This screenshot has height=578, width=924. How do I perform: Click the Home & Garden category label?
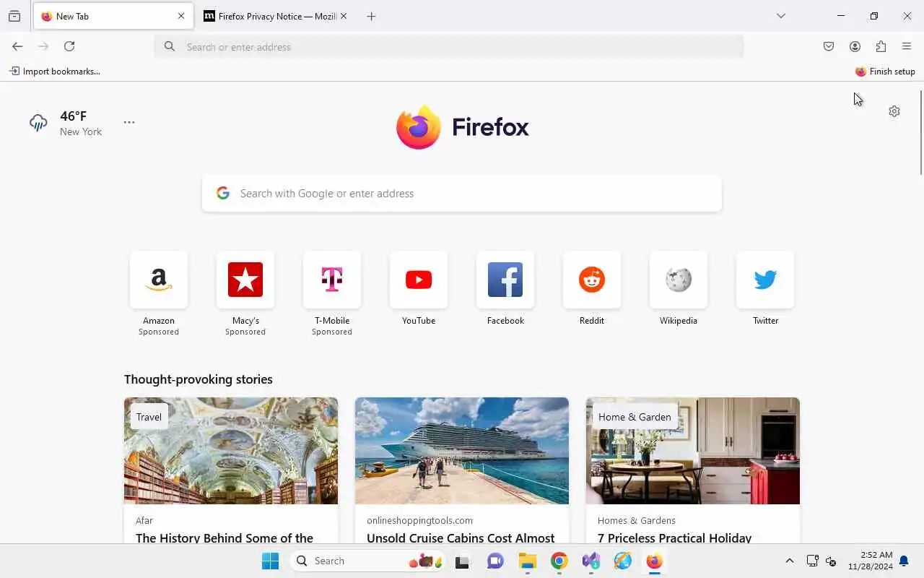click(x=635, y=417)
